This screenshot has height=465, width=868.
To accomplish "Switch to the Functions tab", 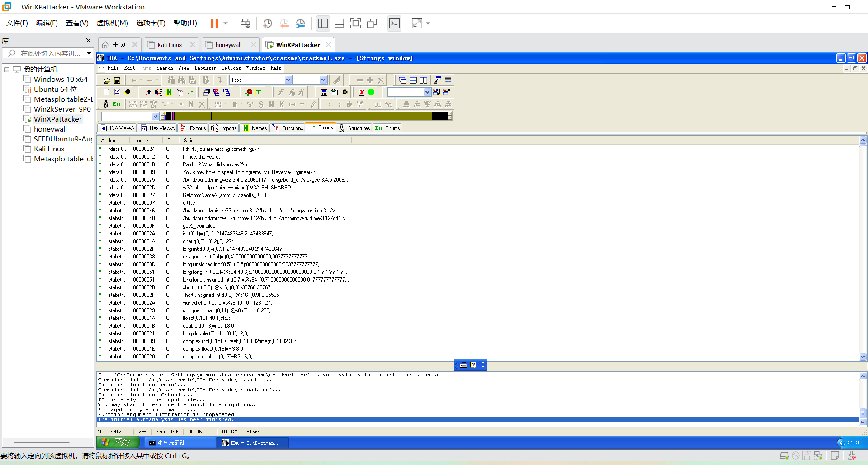I will coord(287,128).
